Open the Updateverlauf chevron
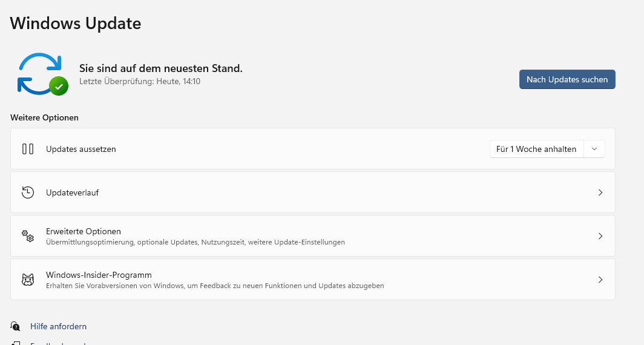 pyautogui.click(x=600, y=192)
